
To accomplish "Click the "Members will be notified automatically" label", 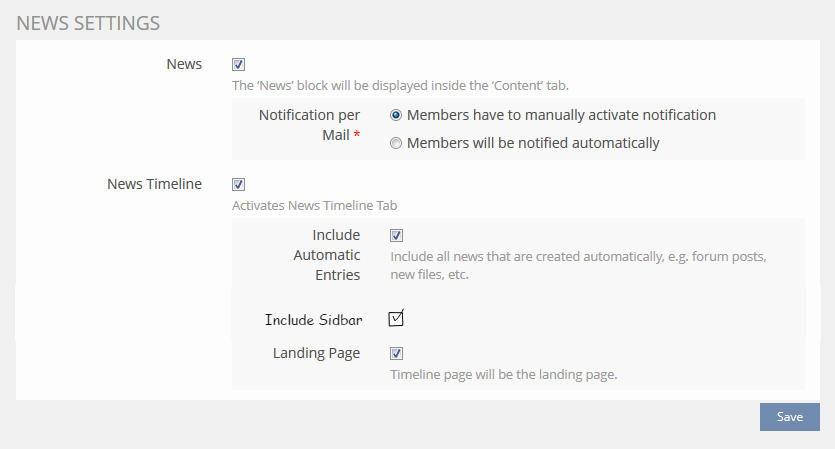I will pyautogui.click(x=533, y=143).
